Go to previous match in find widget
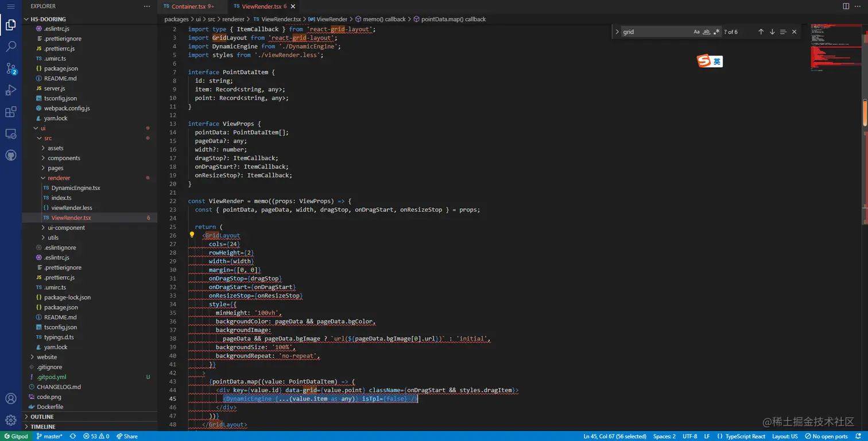The height and width of the screenshot is (441, 868). click(761, 32)
